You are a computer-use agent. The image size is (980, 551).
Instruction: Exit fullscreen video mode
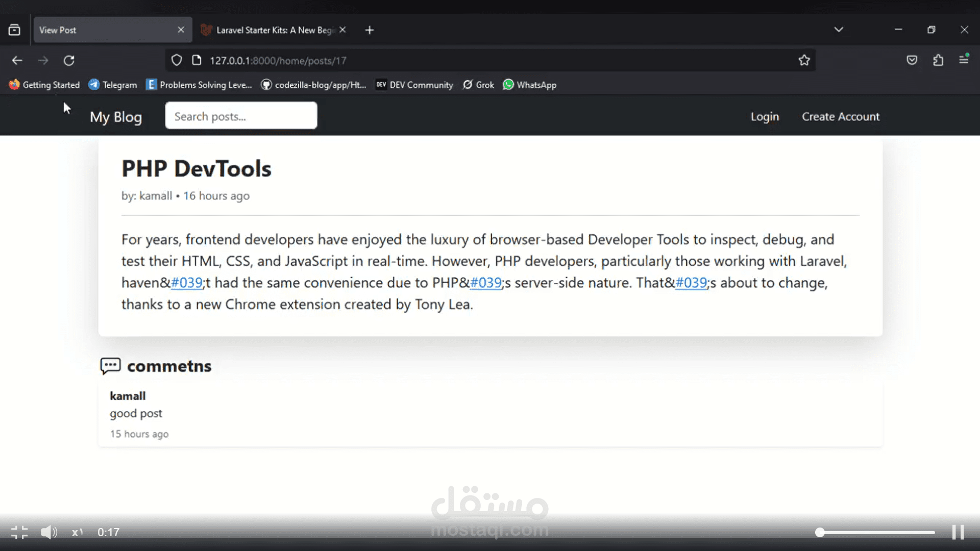point(19,532)
